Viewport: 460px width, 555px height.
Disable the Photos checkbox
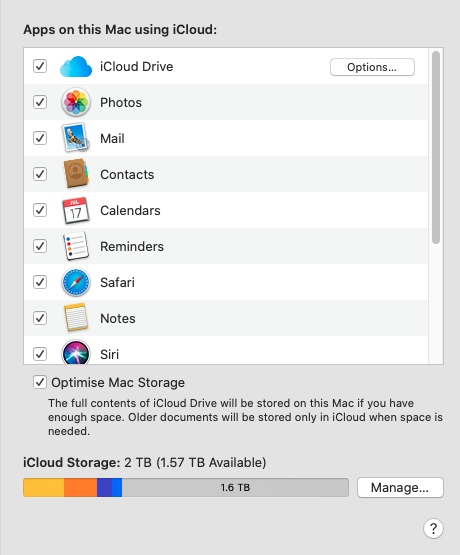pyautogui.click(x=40, y=102)
